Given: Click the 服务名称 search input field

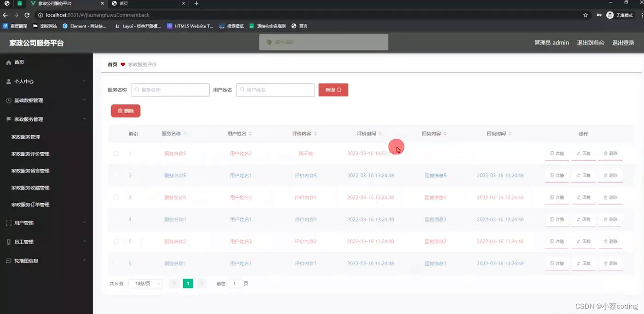Looking at the screenshot, I should point(170,90).
